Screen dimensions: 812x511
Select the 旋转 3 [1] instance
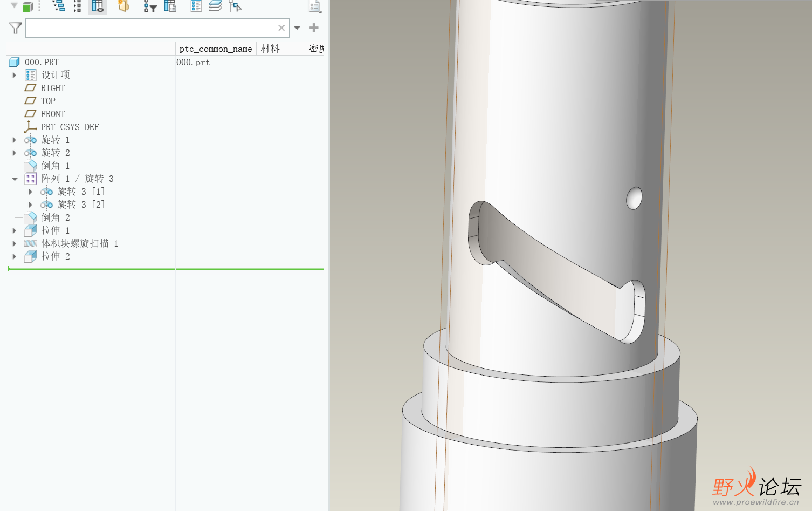pos(81,192)
